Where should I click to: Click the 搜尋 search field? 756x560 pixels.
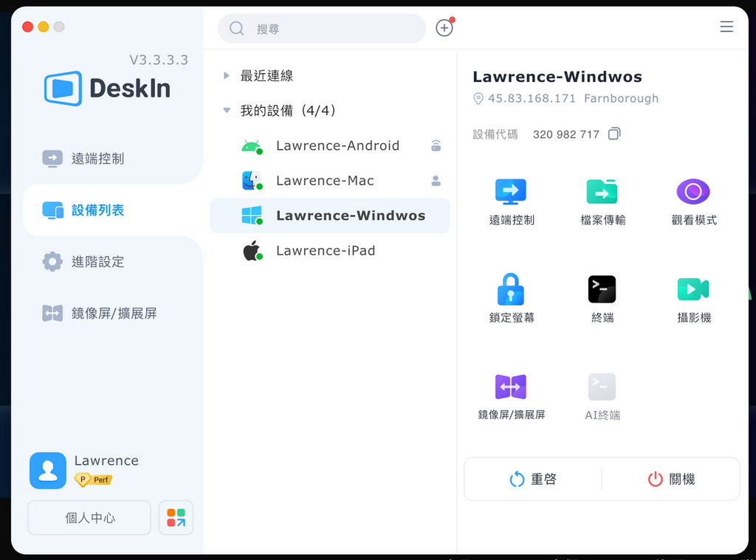[332, 29]
